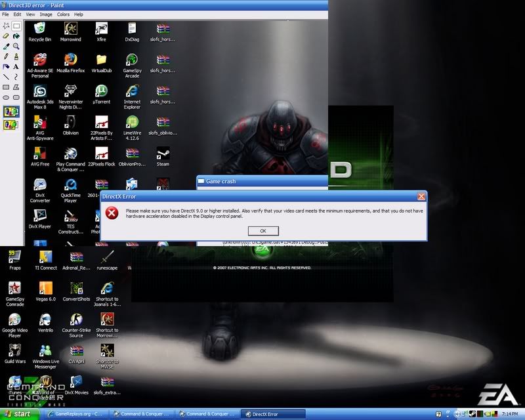
Task: Select the Shortcut to Joana's 1-6 icon
Action: 107,294
